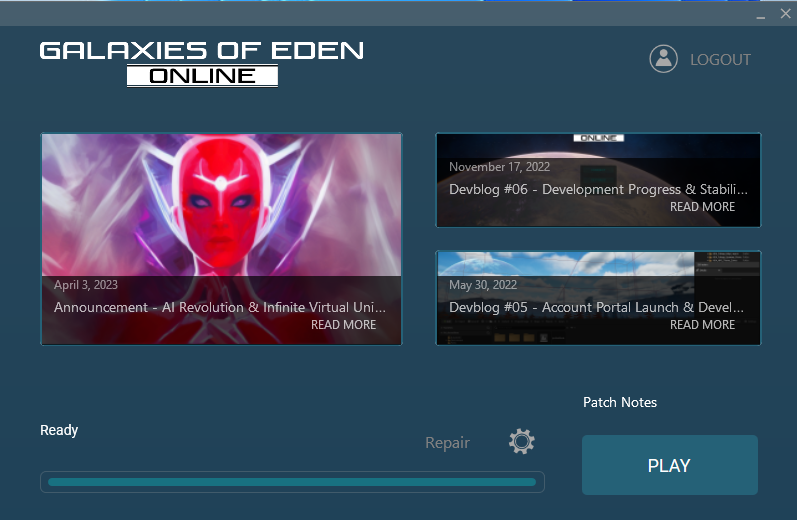Image resolution: width=797 pixels, height=520 pixels.
Task: Minimize the launcher window
Action: click(762, 15)
